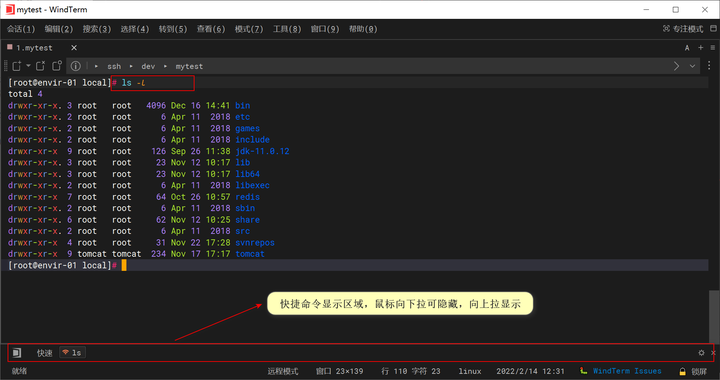Click the new session icon in toolbar

coord(17,66)
